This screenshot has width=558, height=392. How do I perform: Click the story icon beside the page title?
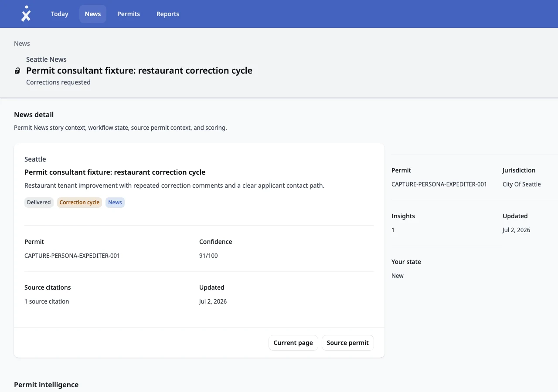click(17, 71)
